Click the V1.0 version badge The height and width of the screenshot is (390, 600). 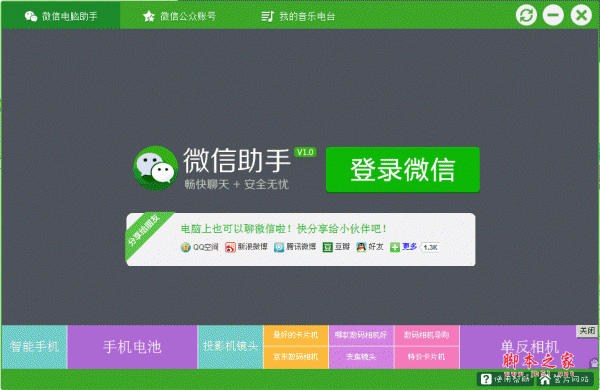pyautogui.click(x=305, y=152)
